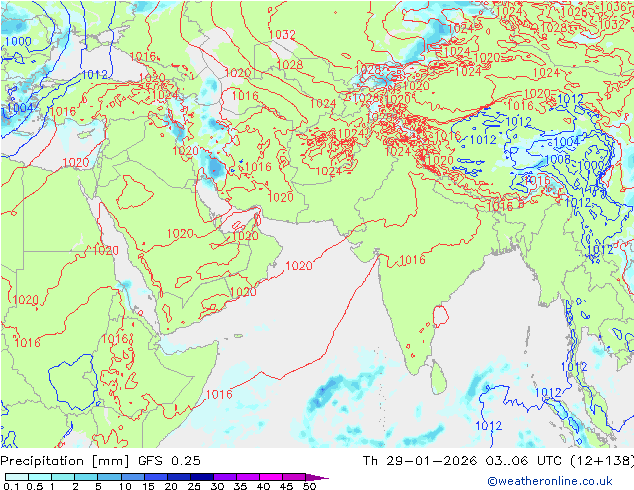Click the '50' legend scale label
Viewport: 634px width, 490px height.
[309, 486]
